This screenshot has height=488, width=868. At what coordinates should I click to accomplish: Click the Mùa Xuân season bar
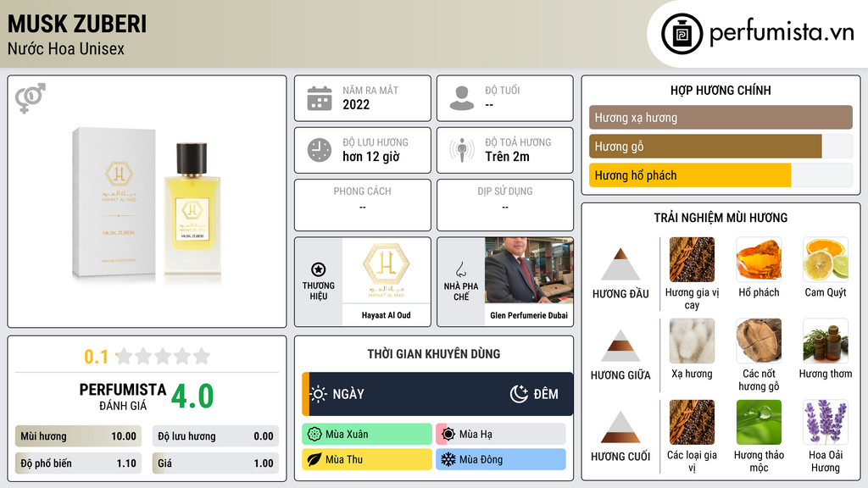click(x=367, y=435)
